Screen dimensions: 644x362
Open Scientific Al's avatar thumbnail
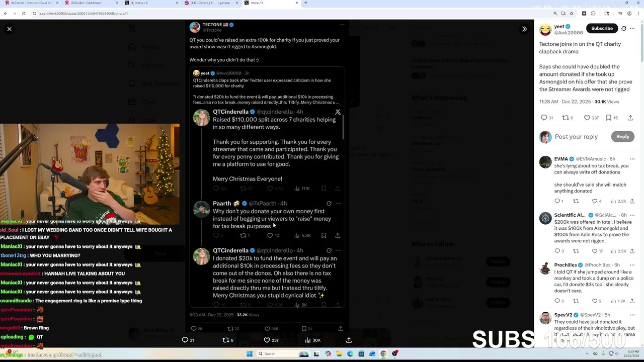545,218
